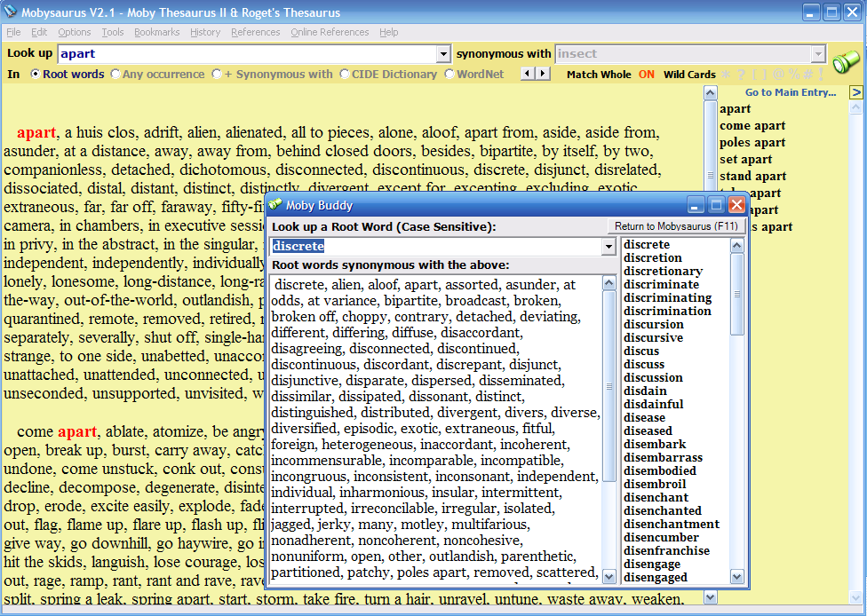This screenshot has width=867, height=616.
Task: Insert the question mark wild card
Action: [741, 74]
